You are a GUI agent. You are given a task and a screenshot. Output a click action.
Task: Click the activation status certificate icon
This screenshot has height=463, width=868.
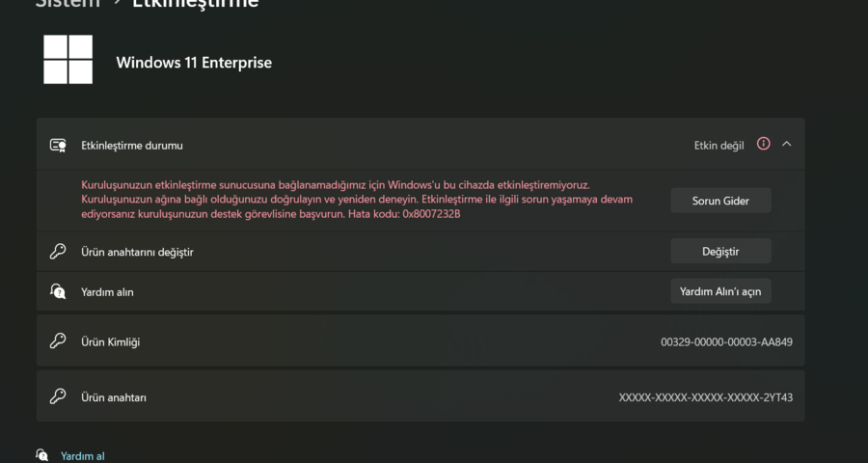coord(58,146)
